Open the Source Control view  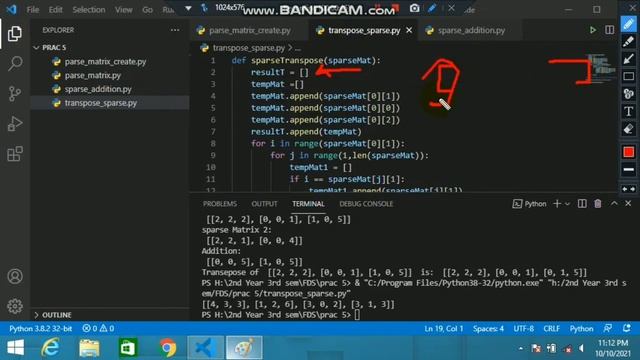click(15, 93)
